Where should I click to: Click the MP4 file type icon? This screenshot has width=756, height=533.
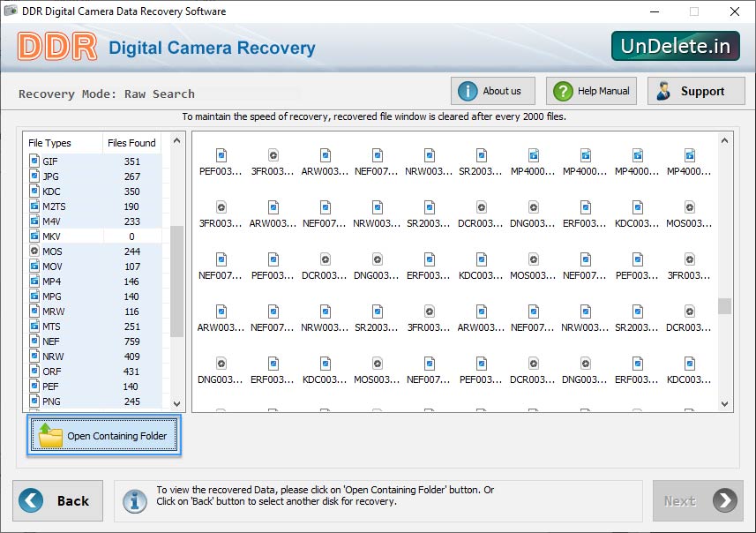point(34,281)
